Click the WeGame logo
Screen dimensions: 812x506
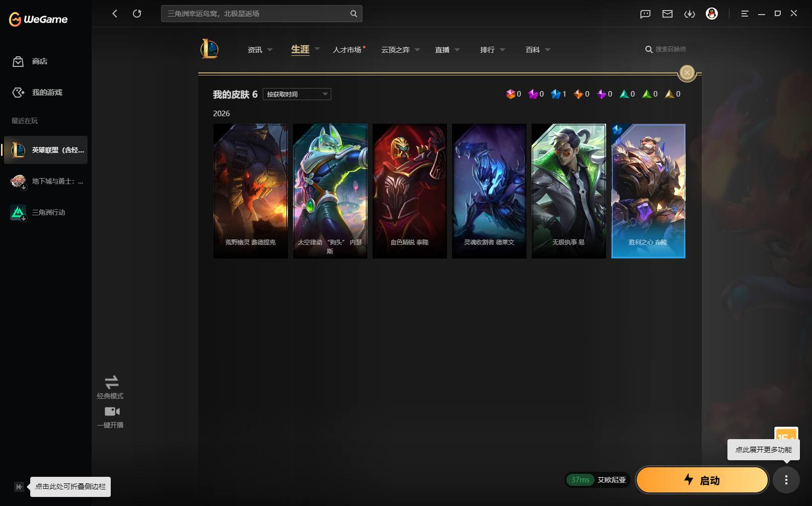[38, 19]
